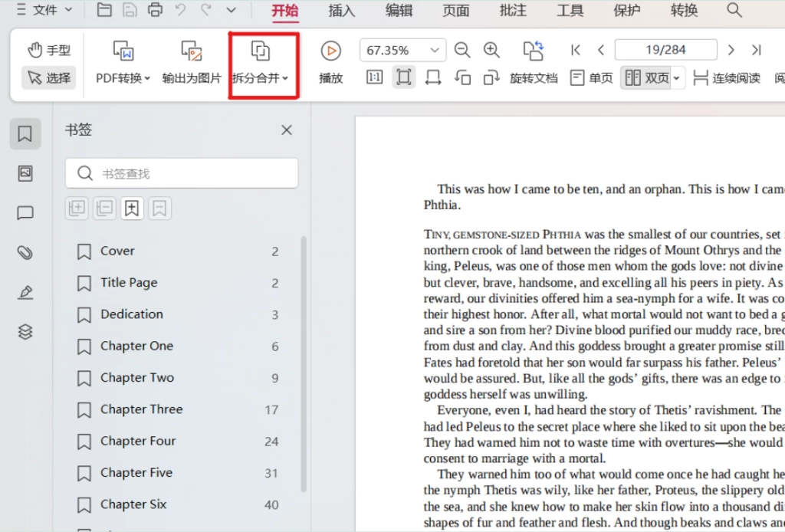Open the 拆分合并 split-merge tool
Viewport: 785px width, 532px height.
(x=261, y=64)
